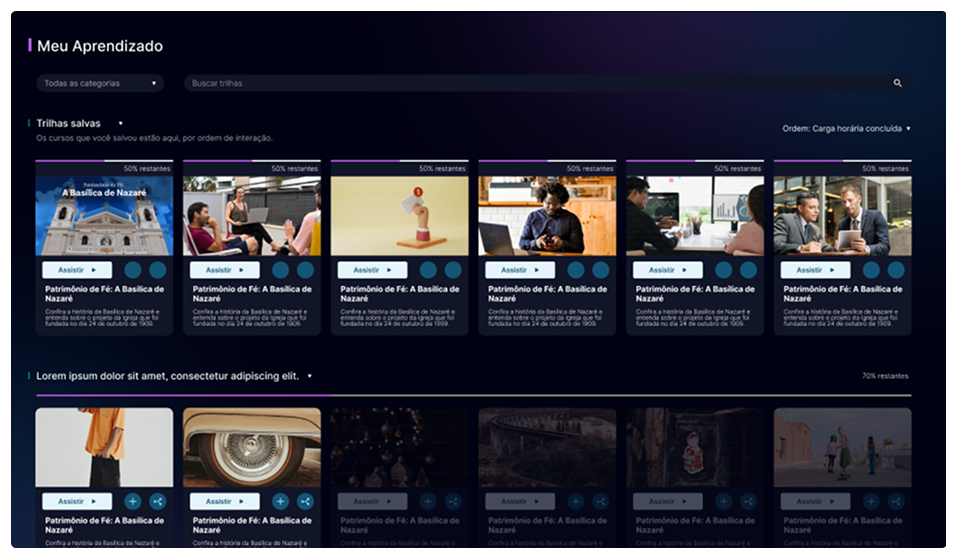The image size is (958, 559).
Task: Open the Ordem: Carga horária concluída sort dropdown
Action: 846,128
